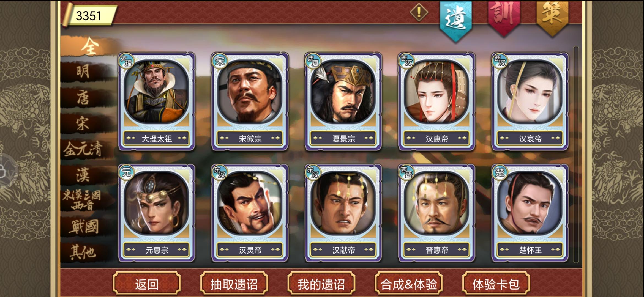This screenshot has width=644, height=297.
Task: Open the blue 遗 banner
Action: (456, 20)
